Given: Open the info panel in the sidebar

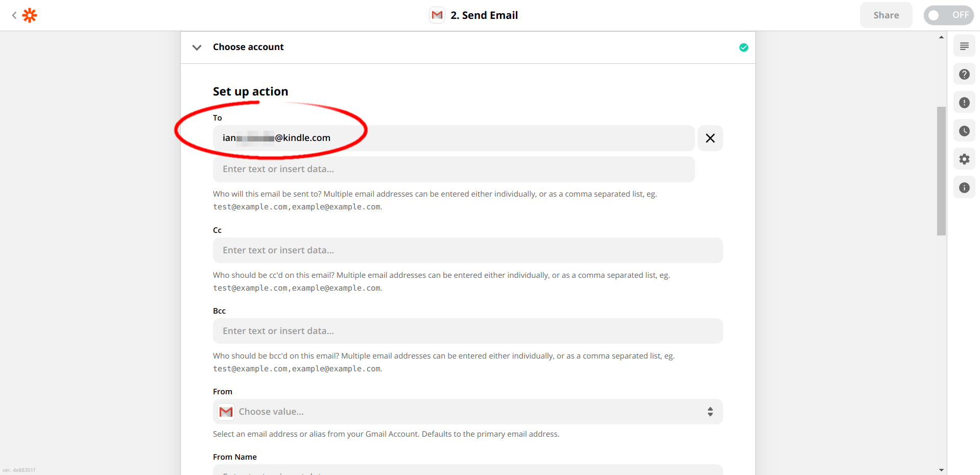Looking at the screenshot, I should (965, 187).
